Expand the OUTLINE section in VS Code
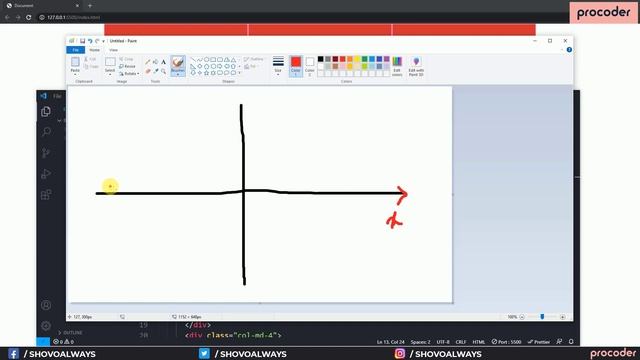 (70, 333)
